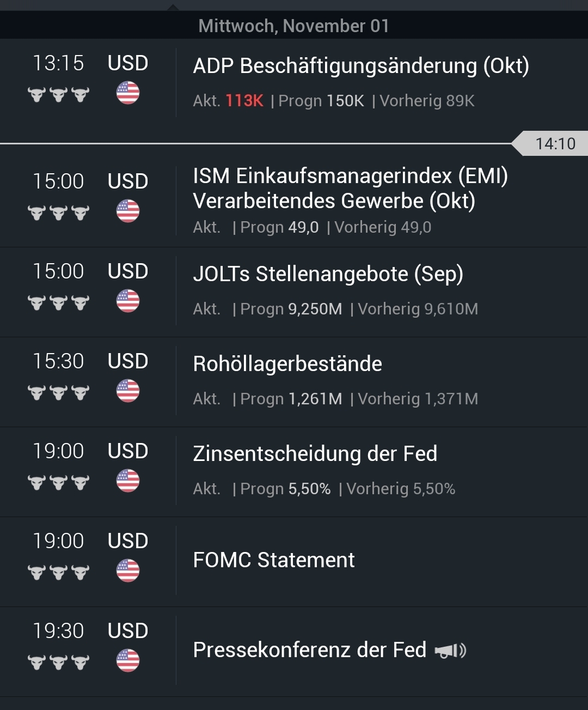Open Zinsentscheidung der Fed event

click(x=315, y=454)
